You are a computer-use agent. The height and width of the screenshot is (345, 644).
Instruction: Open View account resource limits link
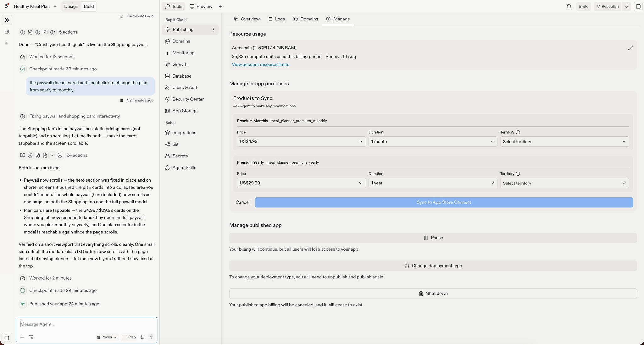coord(260,64)
